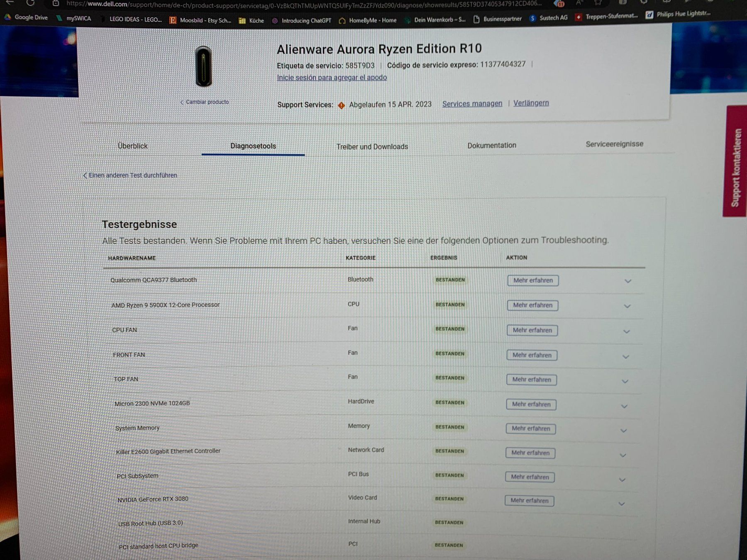This screenshot has height=560, width=747.
Task: Click Mehr erfahren for CPU FAN
Action: click(x=532, y=330)
